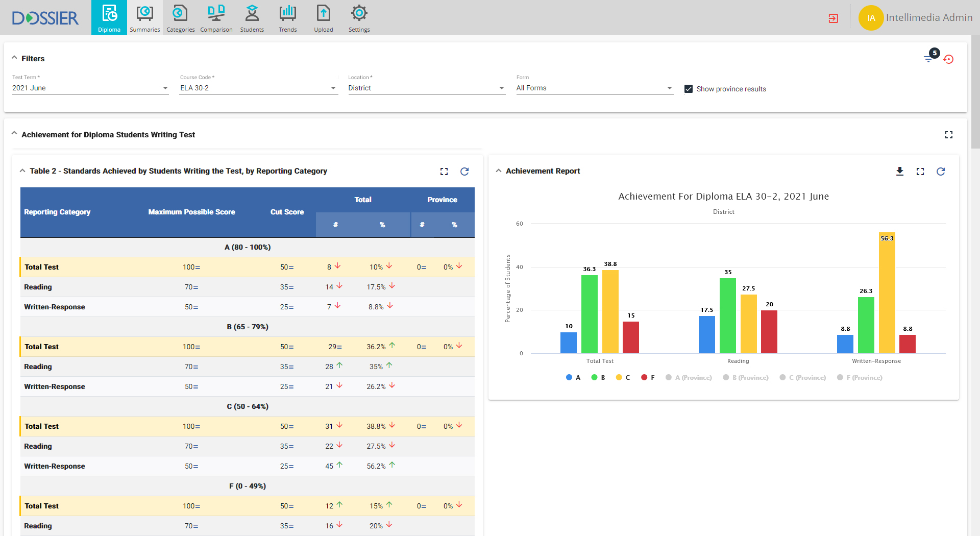Collapse the Filters panel

pyautogui.click(x=14, y=58)
